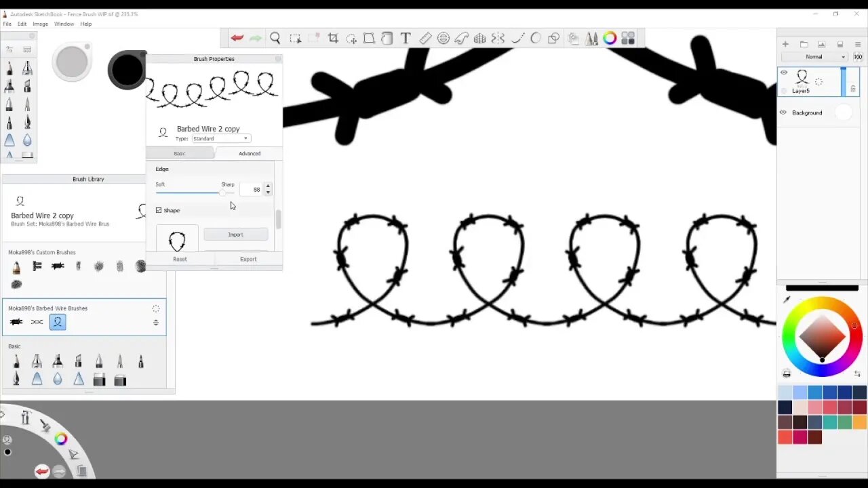868x488 pixels.
Task: Open the Image menu
Action: coord(40,24)
